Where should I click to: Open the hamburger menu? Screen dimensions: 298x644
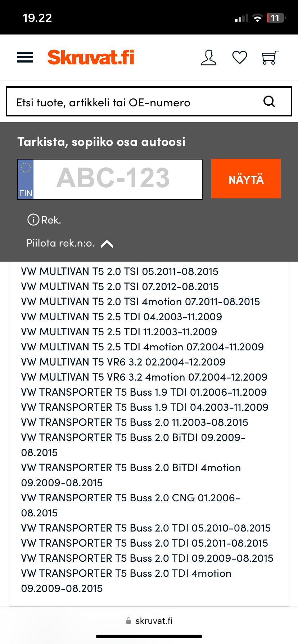click(25, 57)
